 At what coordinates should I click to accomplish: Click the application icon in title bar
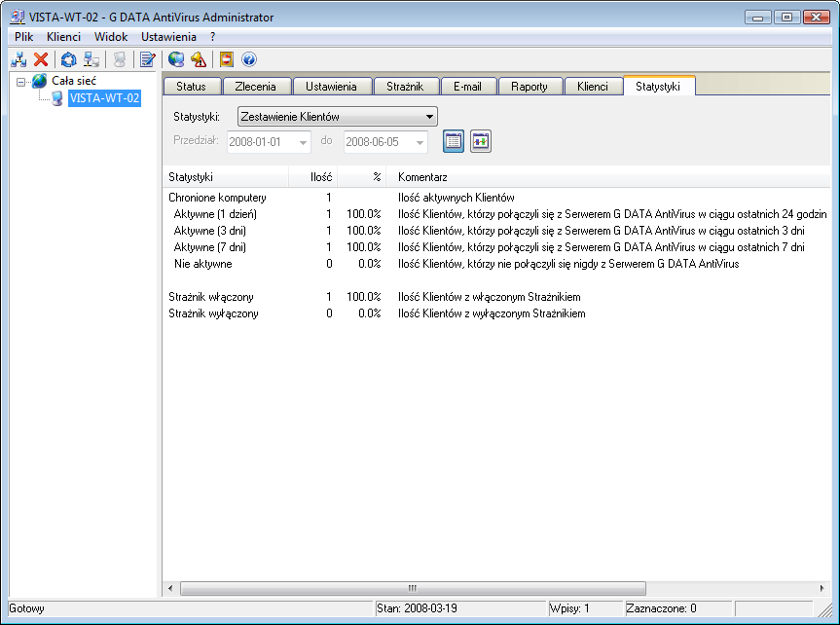click(18, 18)
